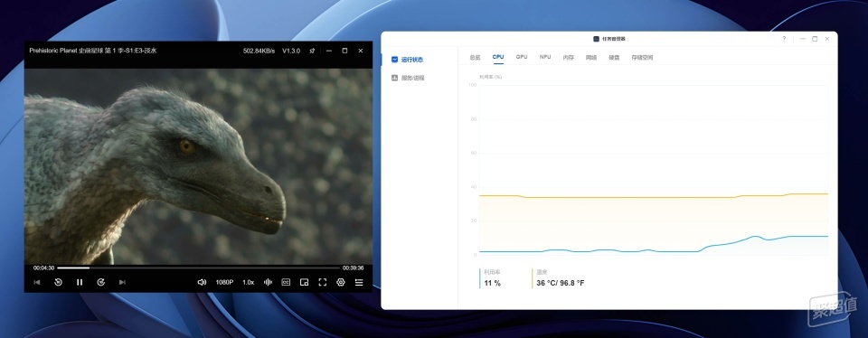Open the audio track waveform icon

tap(268, 282)
